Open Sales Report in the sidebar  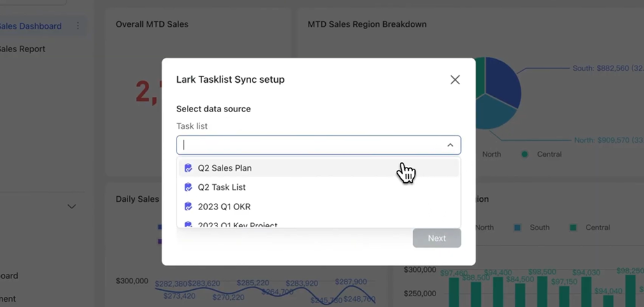(21, 49)
